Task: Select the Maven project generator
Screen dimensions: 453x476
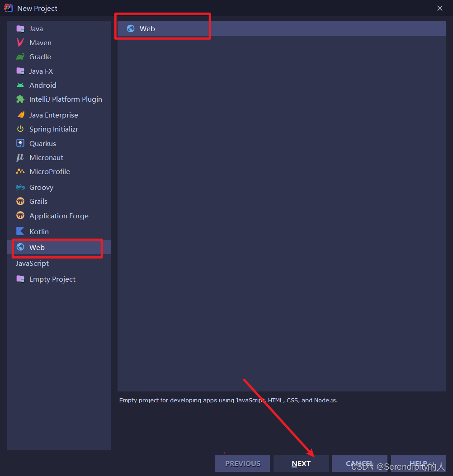Action: point(40,42)
